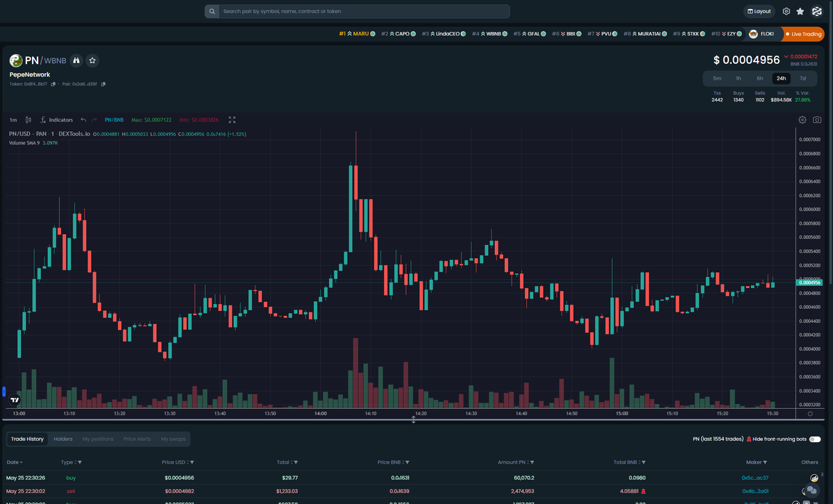
Task: Click the PepeNetwork token logo
Action: coord(15,60)
